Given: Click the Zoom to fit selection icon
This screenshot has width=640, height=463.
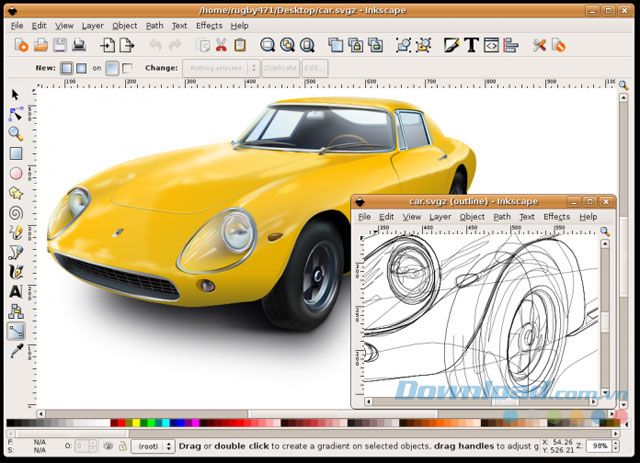Looking at the screenshot, I should [267, 45].
